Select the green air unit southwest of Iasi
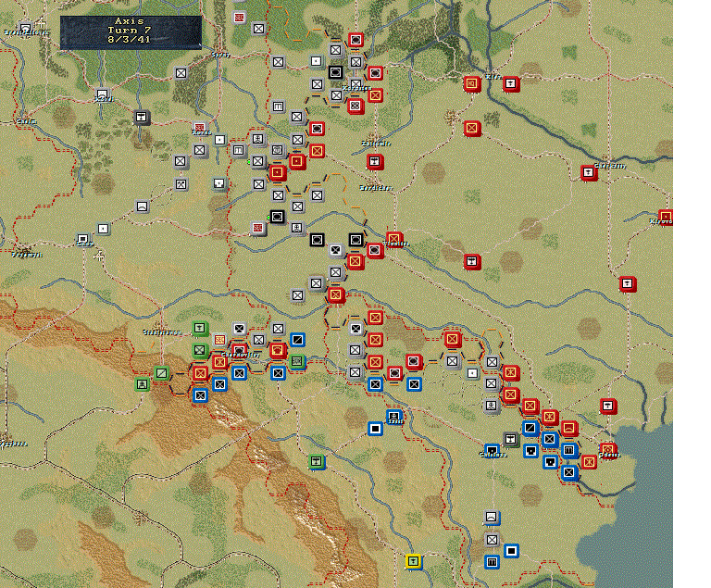 coord(316,462)
